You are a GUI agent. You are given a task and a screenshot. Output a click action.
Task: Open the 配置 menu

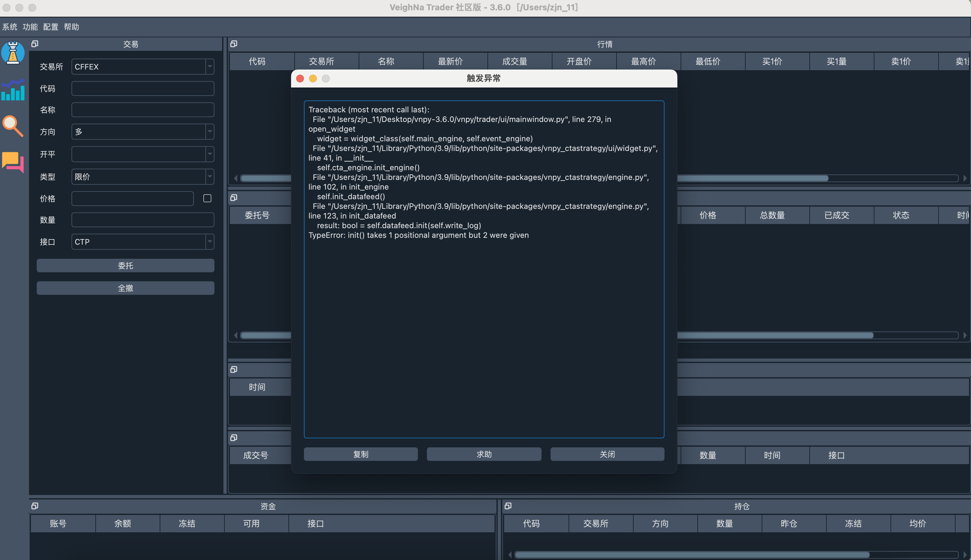(x=51, y=27)
